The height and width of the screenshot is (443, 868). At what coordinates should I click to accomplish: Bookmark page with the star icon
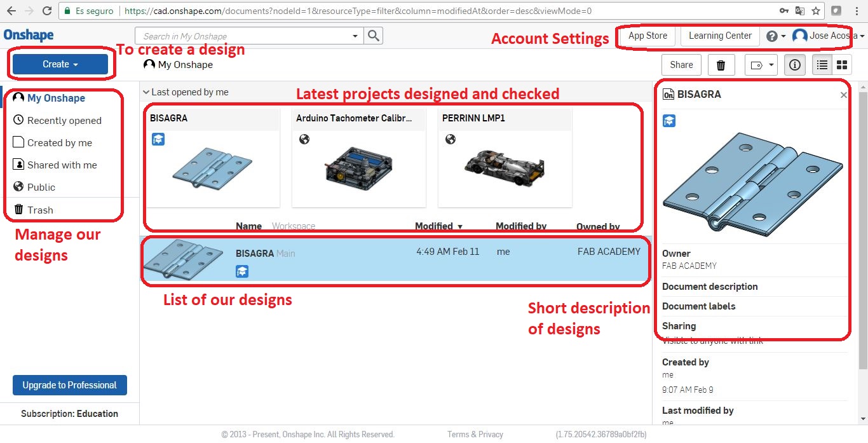(x=817, y=11)
